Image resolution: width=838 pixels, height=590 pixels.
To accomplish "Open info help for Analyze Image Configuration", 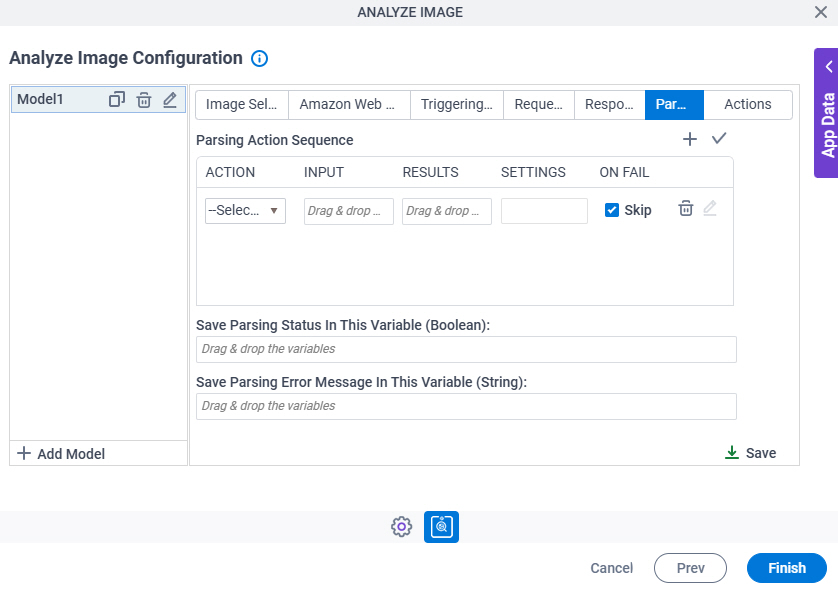I will tap(260, 58).
